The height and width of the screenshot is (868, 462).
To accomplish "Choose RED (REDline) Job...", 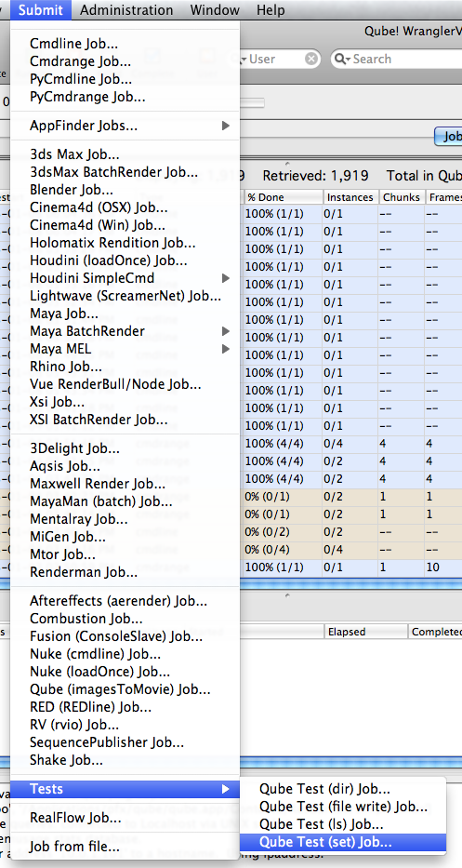I will (x=125, y=707).
